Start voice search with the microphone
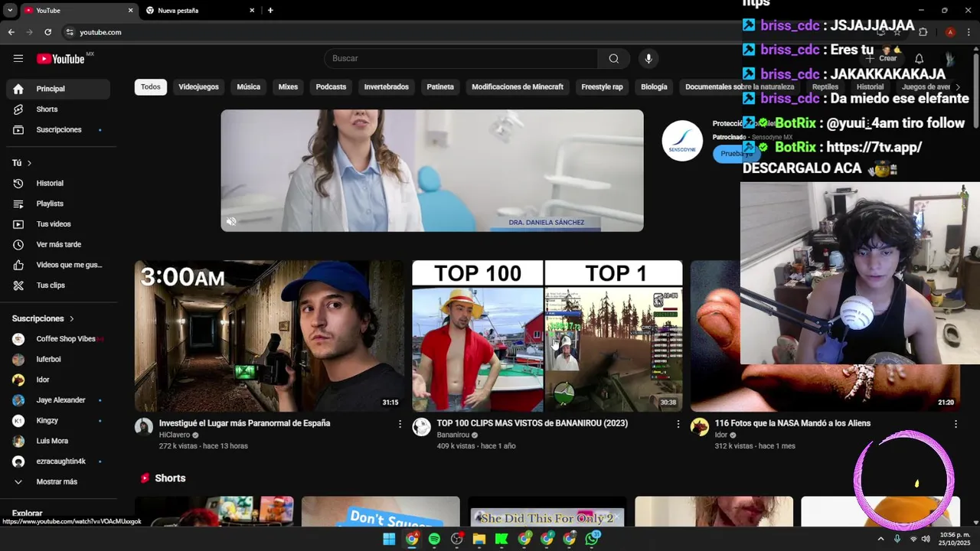 click(x=648, y=59)
